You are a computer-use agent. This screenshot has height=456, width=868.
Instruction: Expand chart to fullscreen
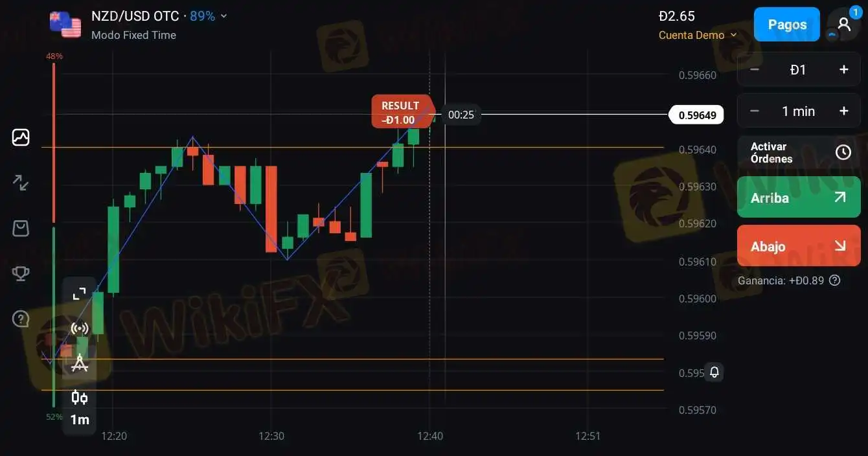click(x=79, y=294)
